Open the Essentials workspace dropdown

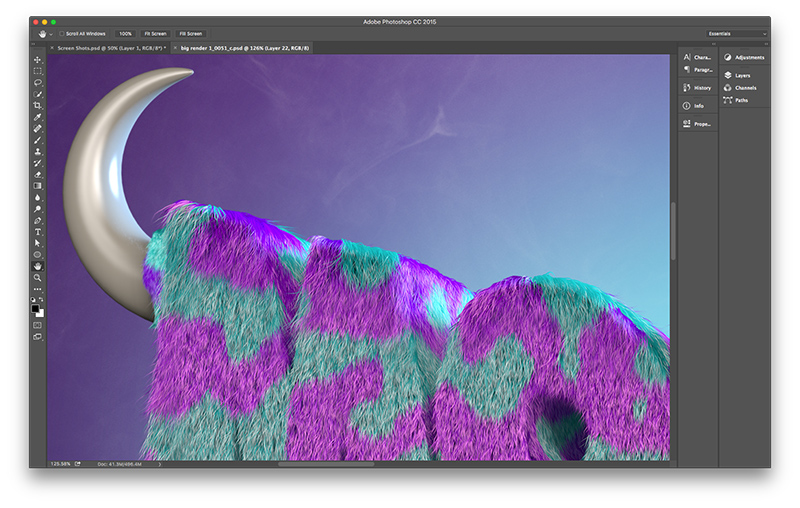pyautogui.click(x=737, y=33)
